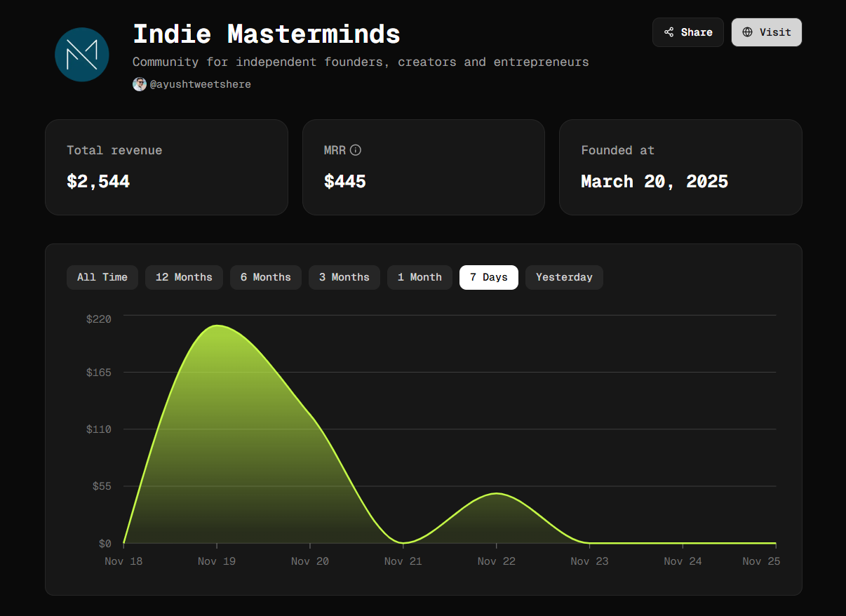Click the Nov 21 x-axis label

coord(403,561)
